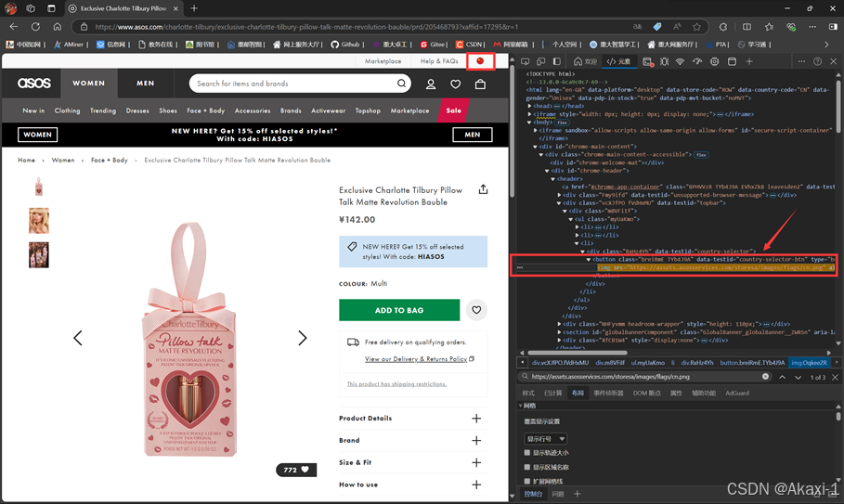Image resolution: width=844 pixels, height=504 pixels.
Task: Open the Performance gauge icon in DevTools
Action: [x=697, y=61]
